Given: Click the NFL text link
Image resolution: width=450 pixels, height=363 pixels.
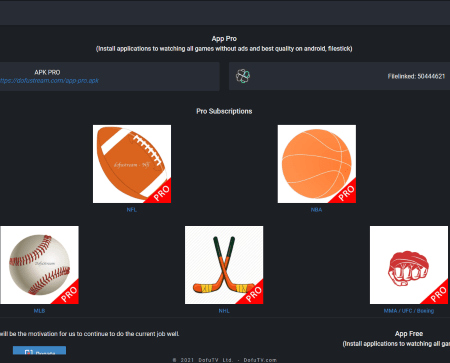Looking at the screenshot, I should tap(132, 210).
